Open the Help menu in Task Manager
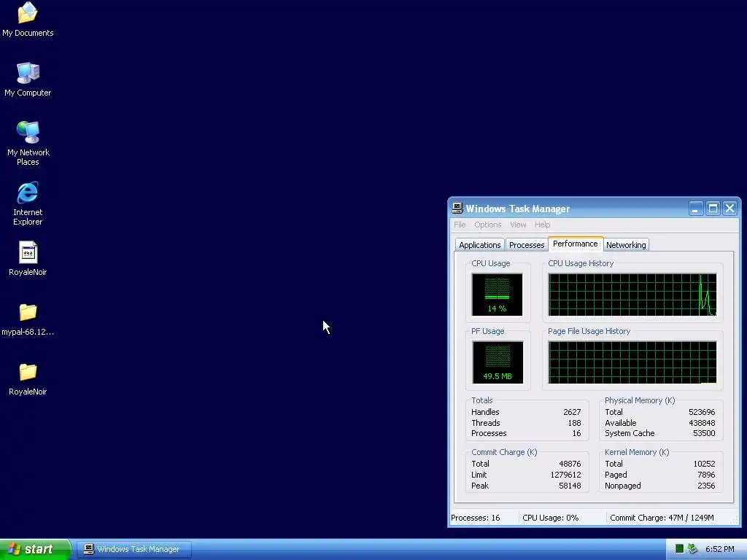 tap(542, 225)
